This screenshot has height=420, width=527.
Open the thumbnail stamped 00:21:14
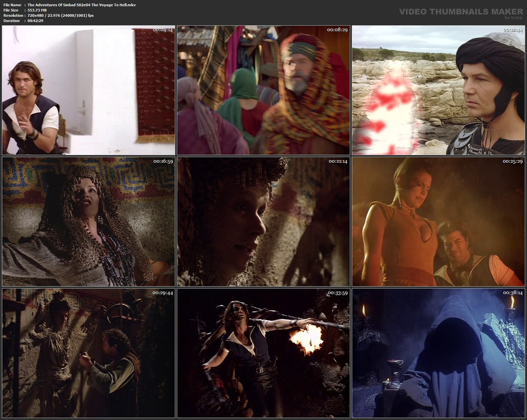pyautogui.click(x=264, y=222)
